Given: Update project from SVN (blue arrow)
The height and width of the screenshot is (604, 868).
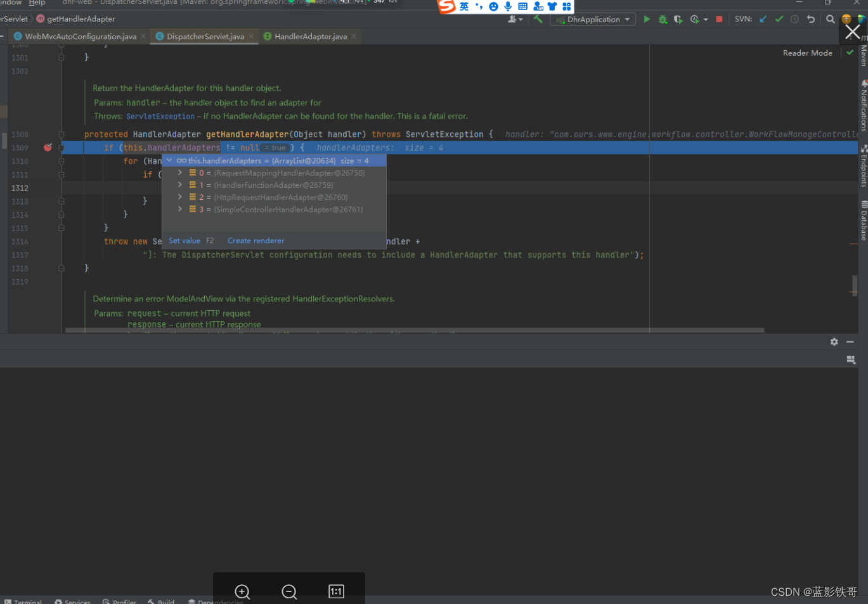Looking at the screenshot, I should click(763, 19).
